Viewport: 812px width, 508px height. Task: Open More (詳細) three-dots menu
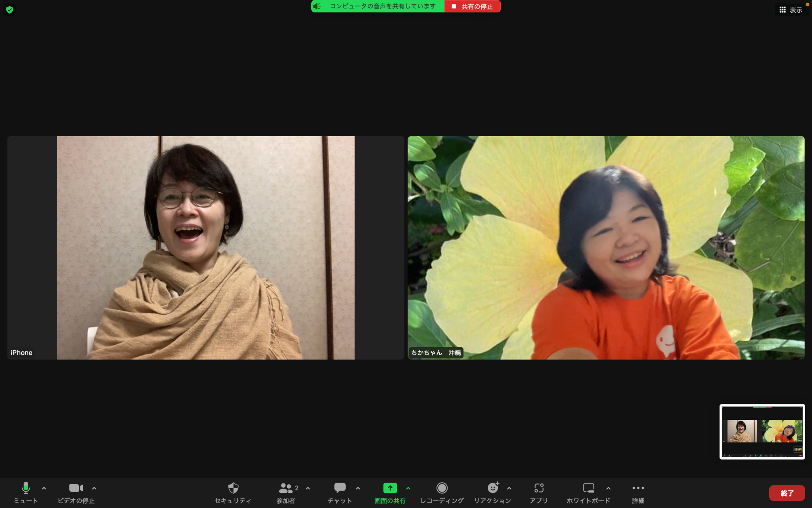(638, 488)
